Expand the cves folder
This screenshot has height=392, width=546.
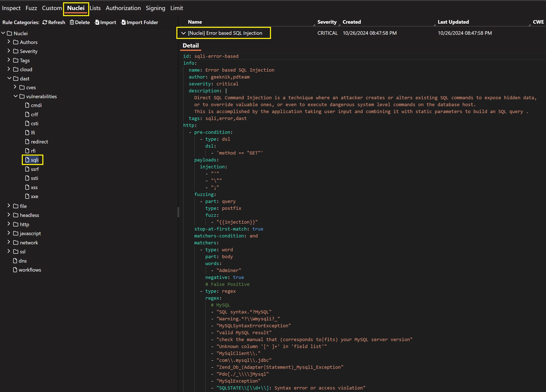pyautogui.click(x=15, y=87)
